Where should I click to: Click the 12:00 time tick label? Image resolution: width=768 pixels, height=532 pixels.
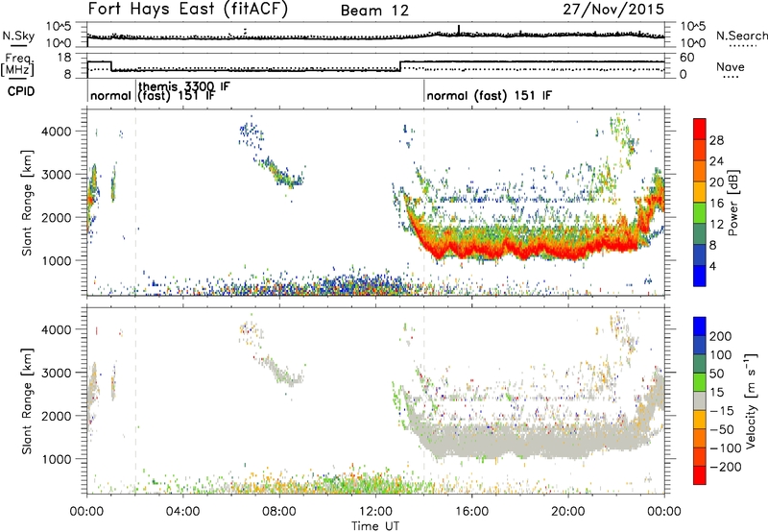(x=375, y=512)
